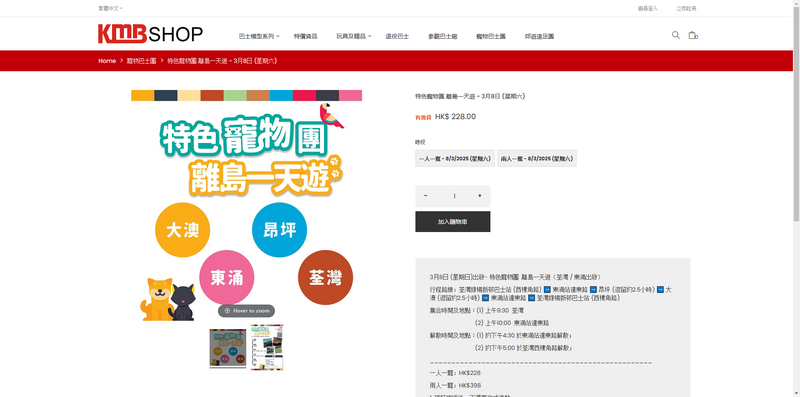Open the 寵物巴士團 breadcrumb link
Viewport: 800px width, 397px height.
(x=141, y=61)
